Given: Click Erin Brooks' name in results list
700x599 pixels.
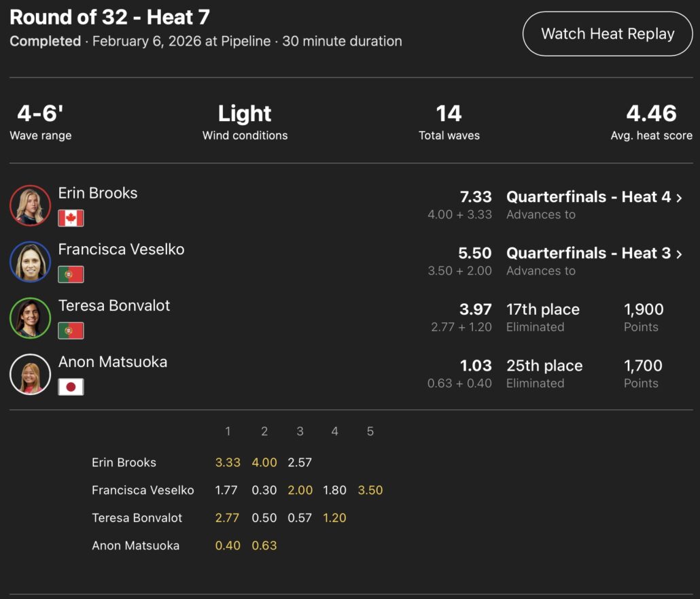Looking at the screenshot, I should 98,193.
